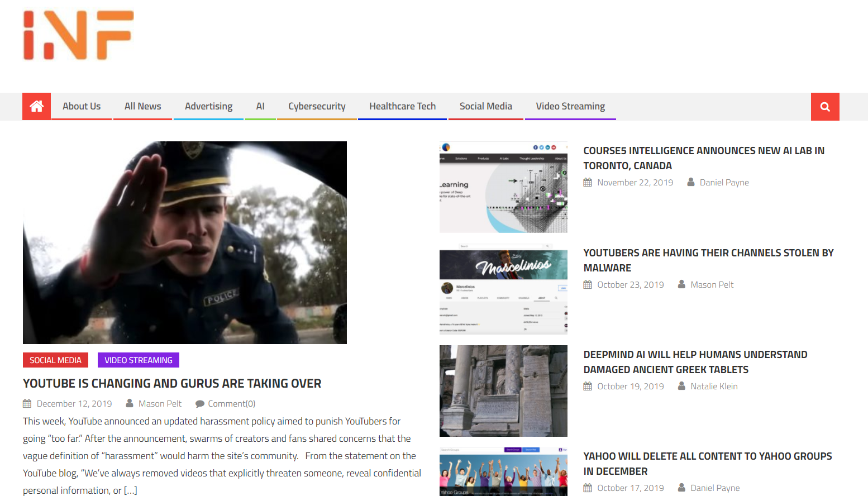Open the Video Streaming nav item
Screen dimensions: 868x496
click(x=570, y=106)
